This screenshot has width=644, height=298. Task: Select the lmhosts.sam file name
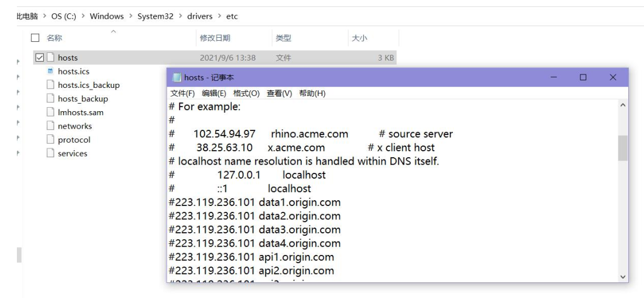pos(80,112)
